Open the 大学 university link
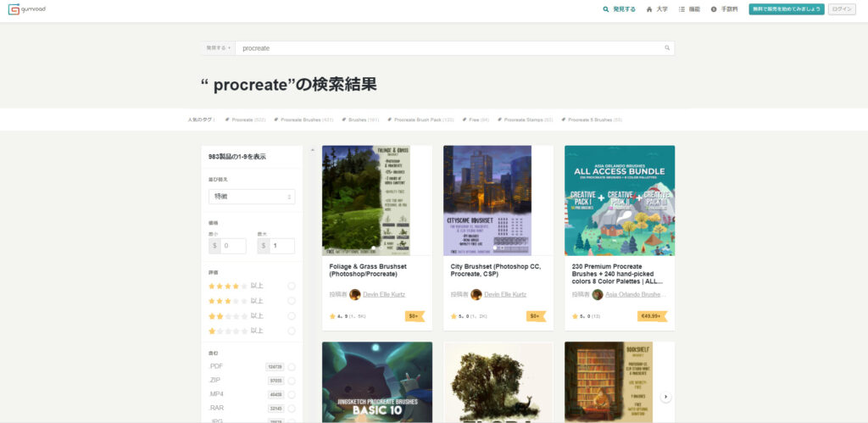The image size is (868, 423). pos(657,9)
